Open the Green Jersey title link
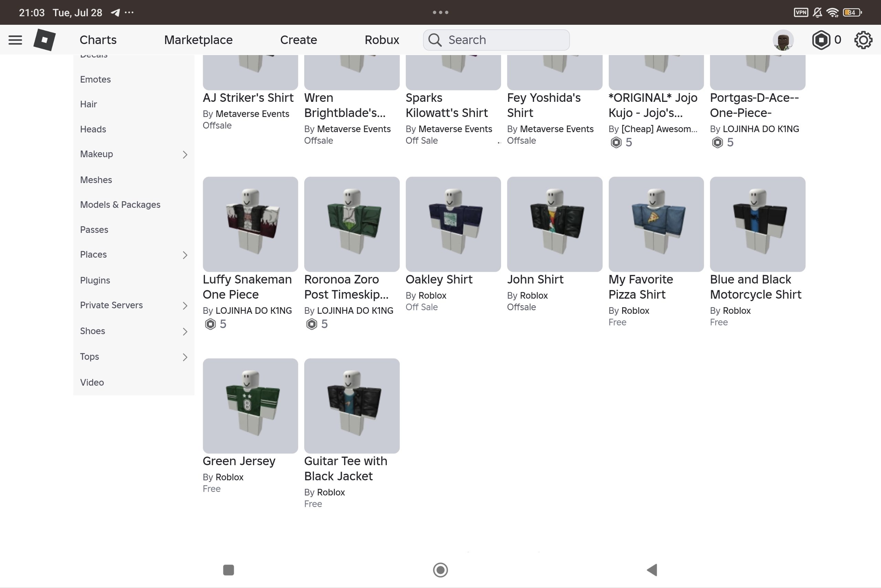881x588 pixels. coord(239,461)
